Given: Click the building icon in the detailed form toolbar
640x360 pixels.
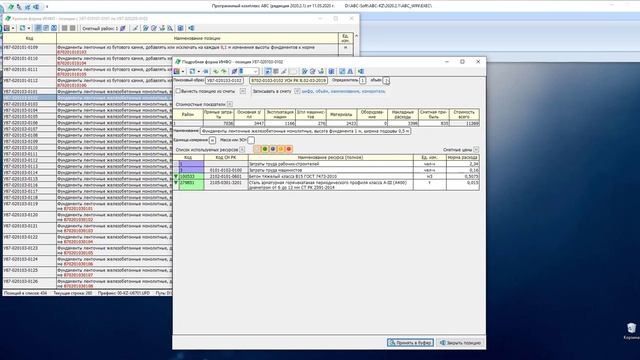Looking at the screenshot, I should point(331,71).
